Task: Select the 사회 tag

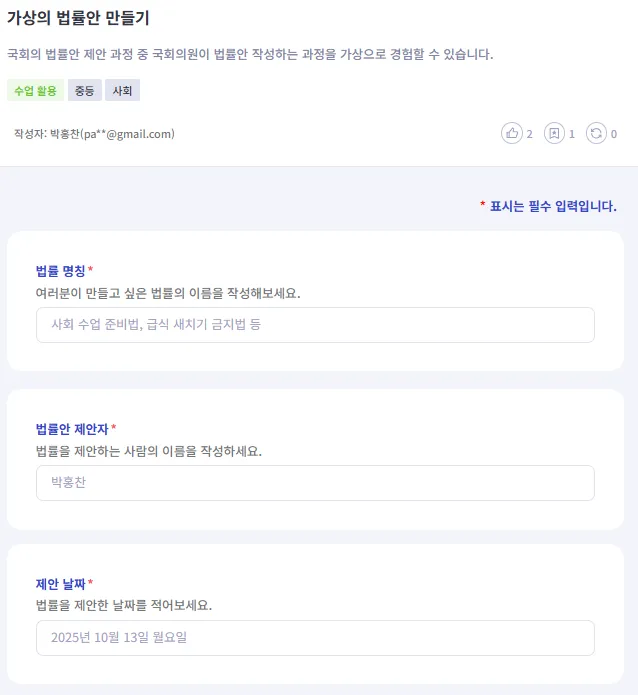Action: pyautogui.click(x=122, y=91)
